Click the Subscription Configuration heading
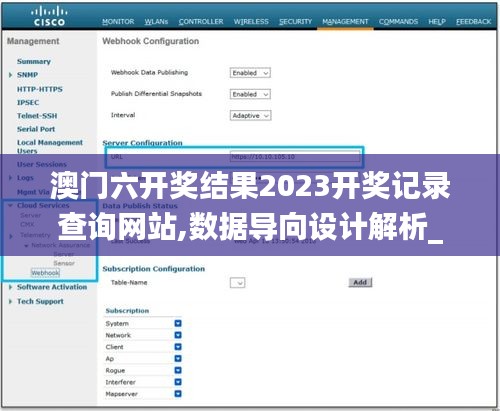Viewport: 500px width, 411px height. coord(154,269)
